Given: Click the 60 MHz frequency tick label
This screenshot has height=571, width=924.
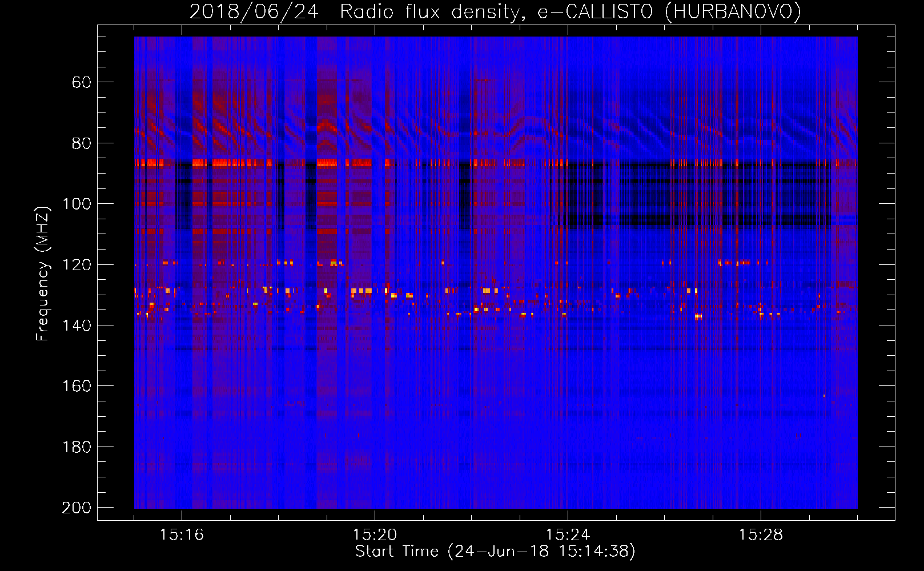Looking at the screenshot, I should coord(82,82).
